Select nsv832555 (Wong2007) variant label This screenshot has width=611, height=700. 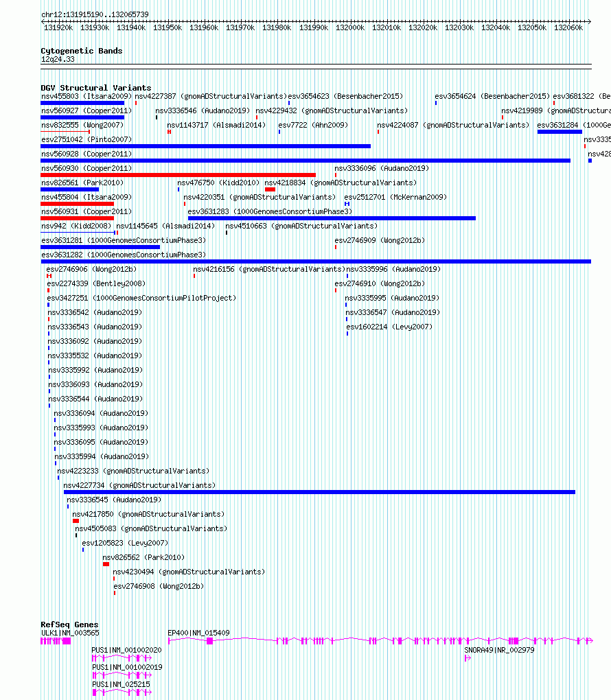click(82, 125)
